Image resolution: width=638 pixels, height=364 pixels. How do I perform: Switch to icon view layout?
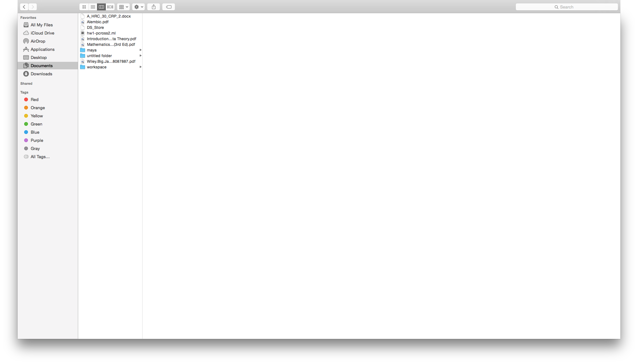coord(84,7)
